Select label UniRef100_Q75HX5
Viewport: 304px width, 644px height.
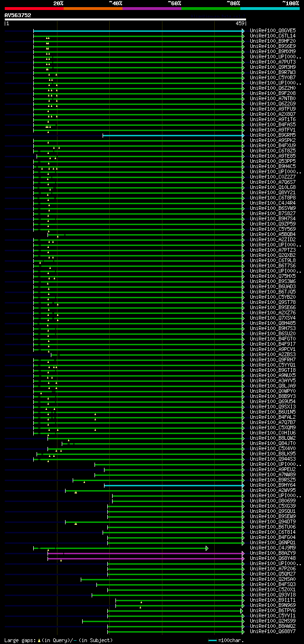click(273, 276)
